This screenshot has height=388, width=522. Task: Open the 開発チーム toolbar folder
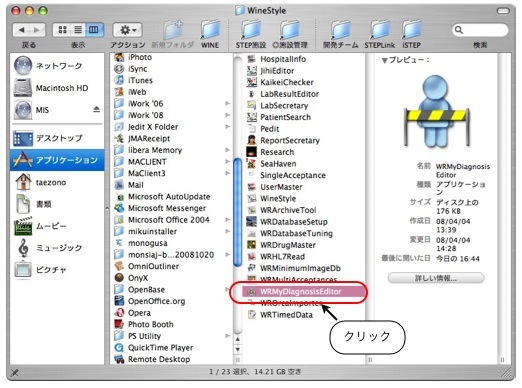(340, 34)
